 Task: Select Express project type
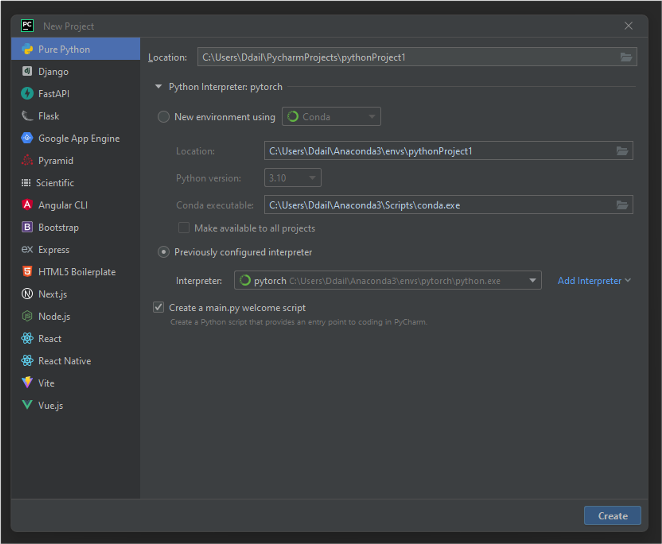(76, 249)
